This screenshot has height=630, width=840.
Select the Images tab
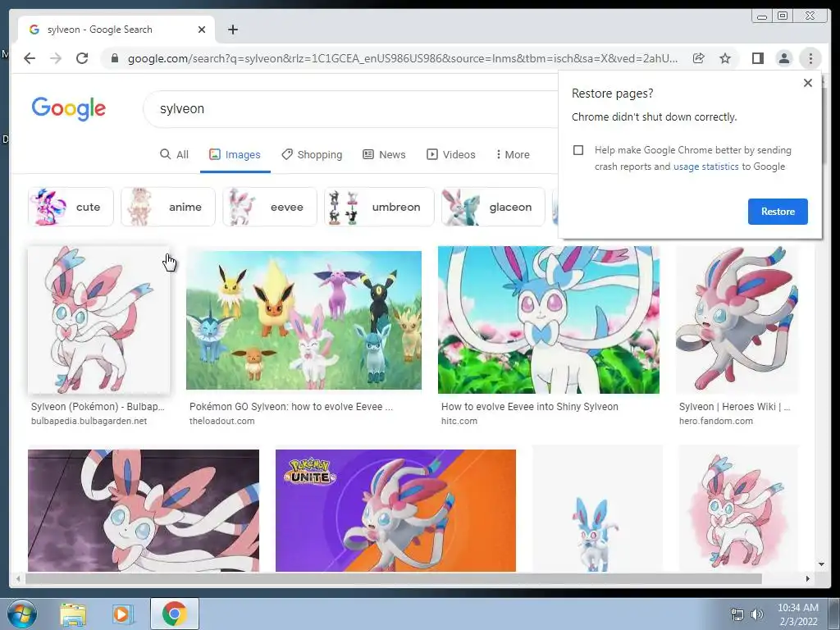tap(235, 154)
